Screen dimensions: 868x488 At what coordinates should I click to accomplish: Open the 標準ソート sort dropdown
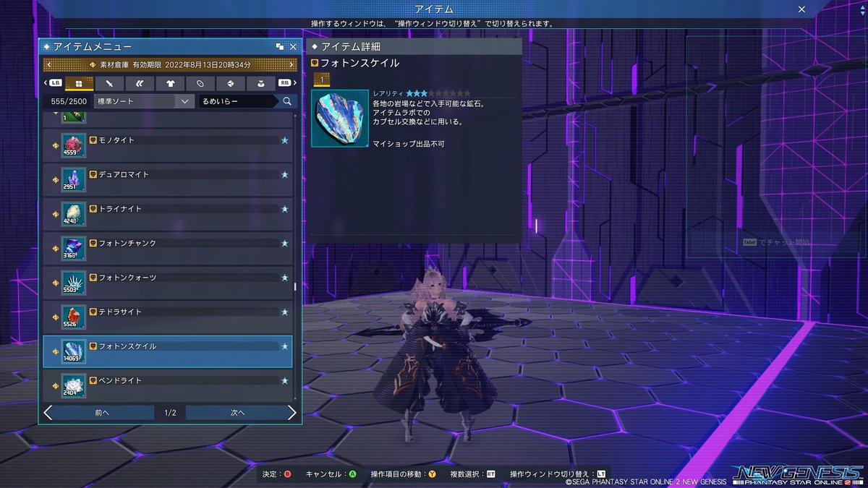(x=144, y=102)
